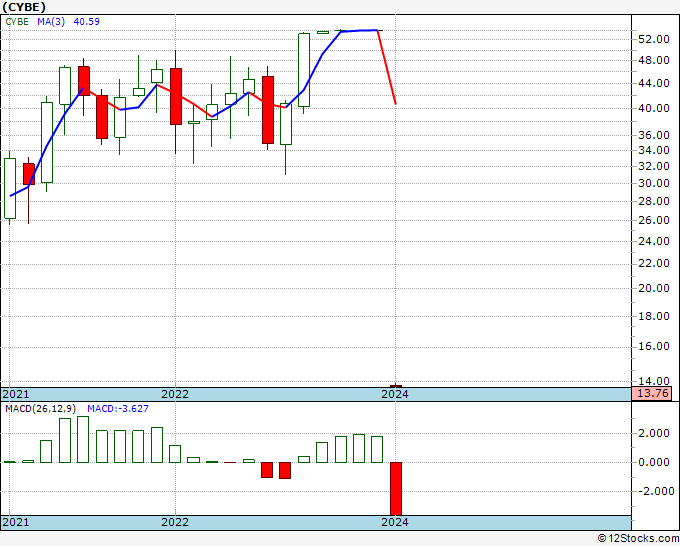
Task: Click the MA(3) indicator label
Action: pyautogui.click(x=51, y=22)
